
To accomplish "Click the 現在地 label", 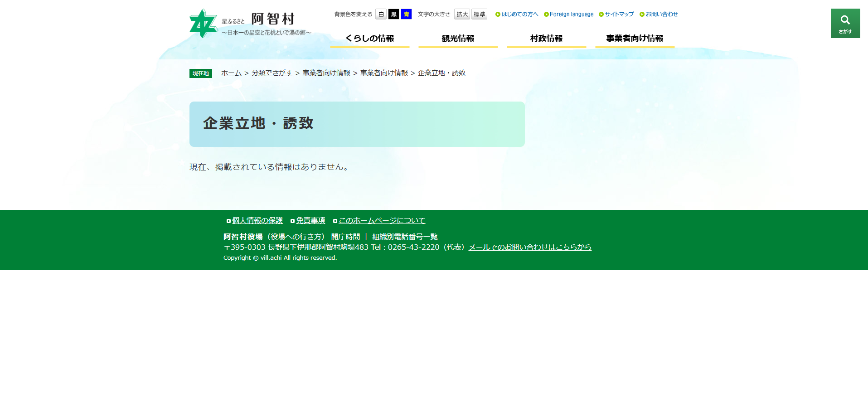I will pyautogui.click(x=201, y=73).
